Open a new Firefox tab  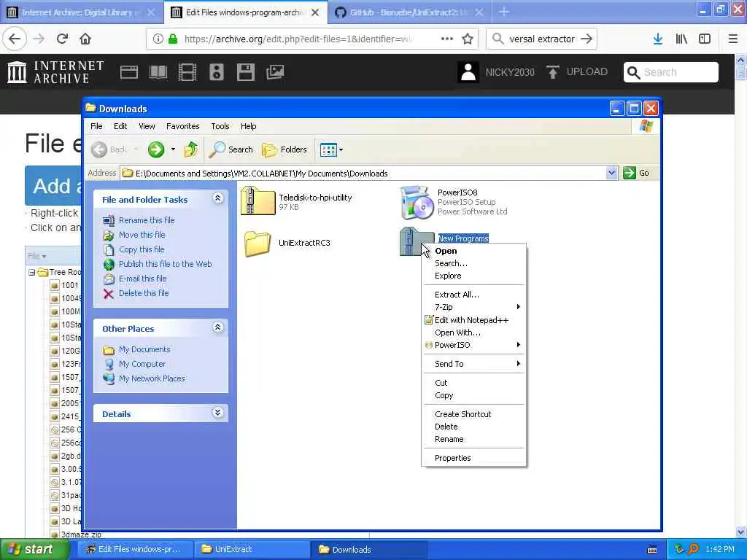(x=504, y=12)
